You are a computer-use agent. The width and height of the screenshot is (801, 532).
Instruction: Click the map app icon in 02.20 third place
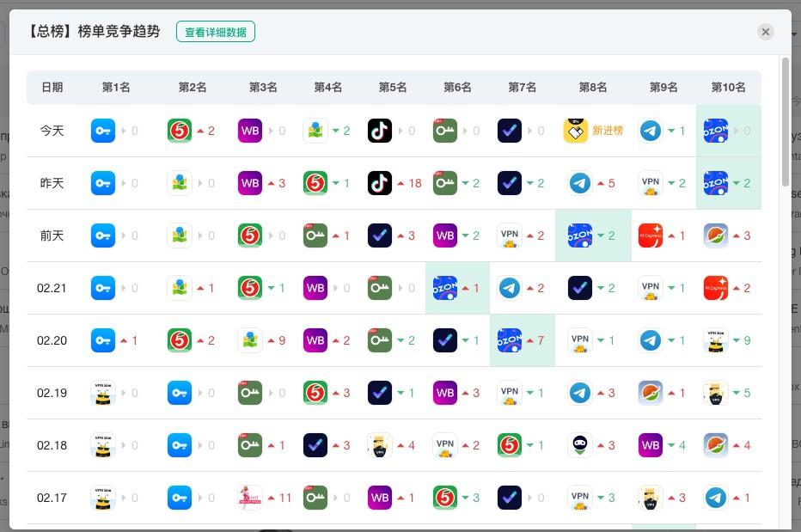pos(250,340)
